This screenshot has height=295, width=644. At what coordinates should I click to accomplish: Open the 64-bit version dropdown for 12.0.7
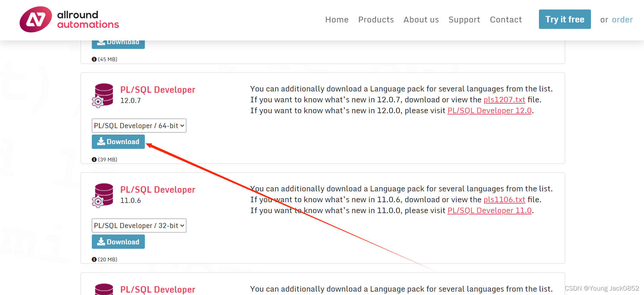point(139,126)
